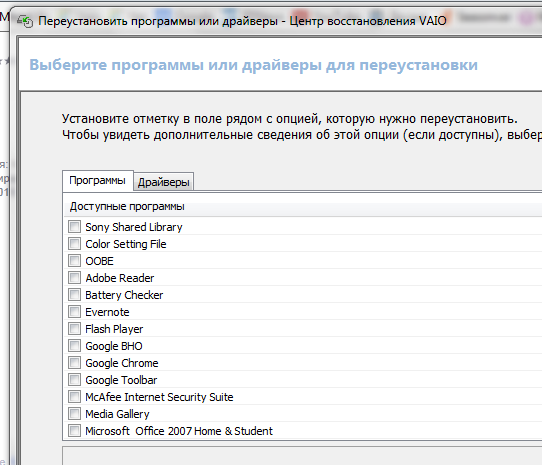Enable the Google Chrome checkbox
Viewport: 542px width, 465px height.
point(74,363)
